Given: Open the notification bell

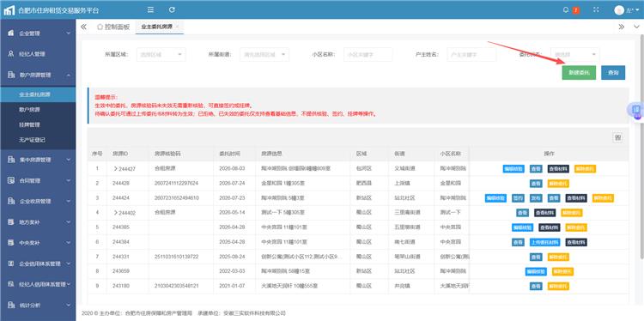Looking at the screenshot, I should 566,9.
